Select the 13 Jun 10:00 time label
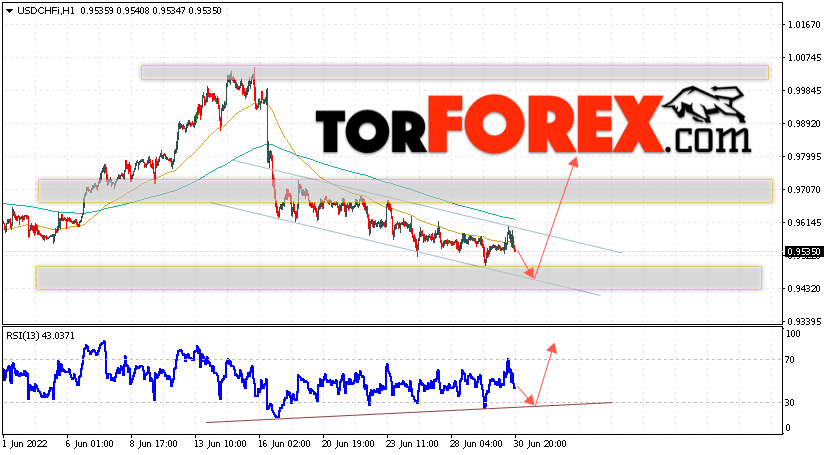The width and height of the screenshot is (828, 455). tap(220, 444)
